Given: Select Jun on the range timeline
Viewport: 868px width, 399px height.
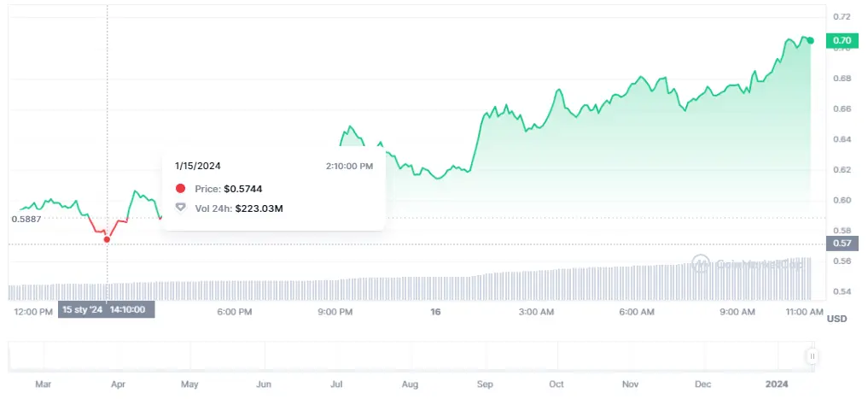Looking at the screenshot, I should click(x=264, y=384).
